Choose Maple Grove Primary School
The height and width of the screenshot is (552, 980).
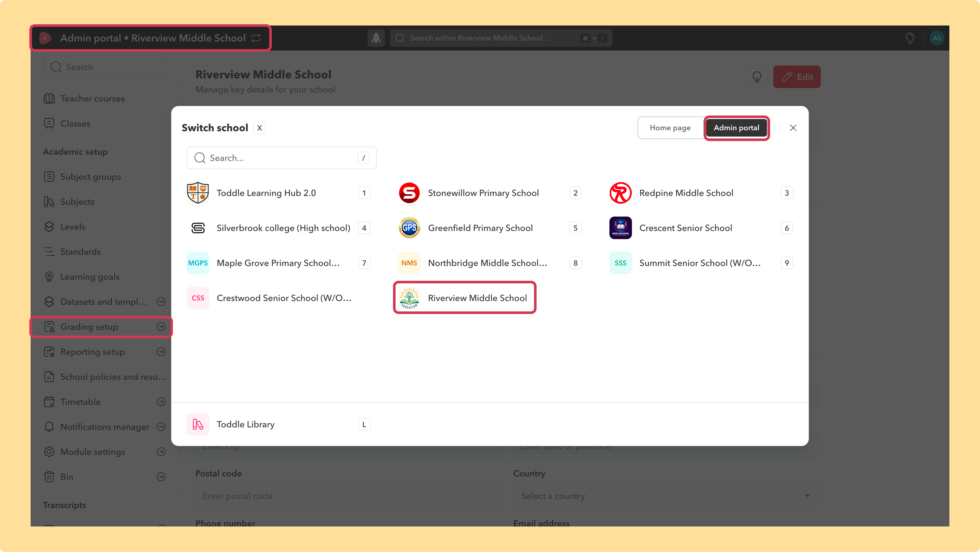(x=278, y=263)
